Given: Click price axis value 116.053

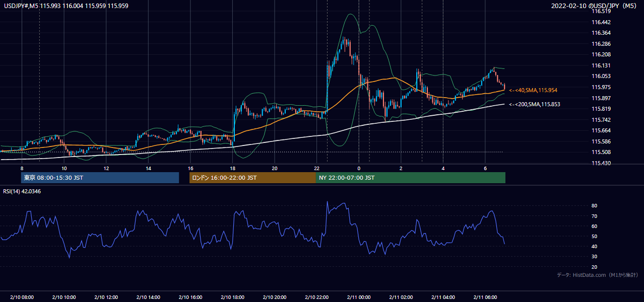Looking at the screenshot, I should click(601, 76).
